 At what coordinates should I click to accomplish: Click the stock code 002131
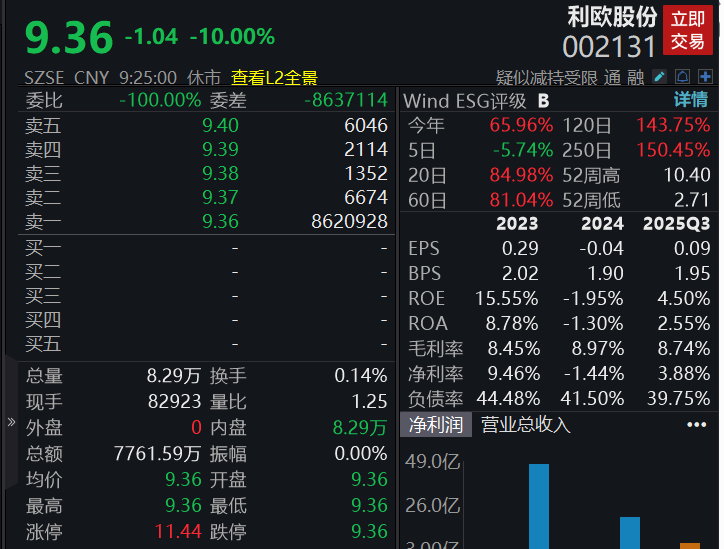[609, 46]
